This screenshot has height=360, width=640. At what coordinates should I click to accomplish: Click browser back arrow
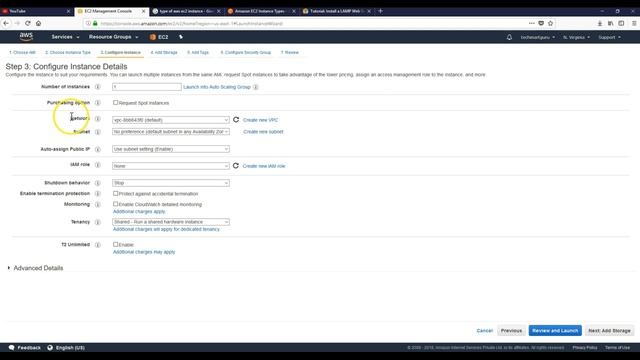point(6,23)
